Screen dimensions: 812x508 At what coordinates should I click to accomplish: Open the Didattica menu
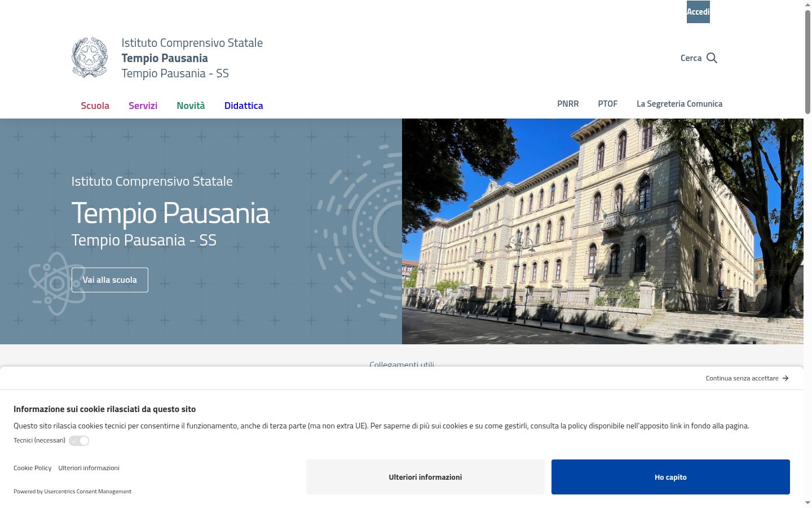(244, 106)
